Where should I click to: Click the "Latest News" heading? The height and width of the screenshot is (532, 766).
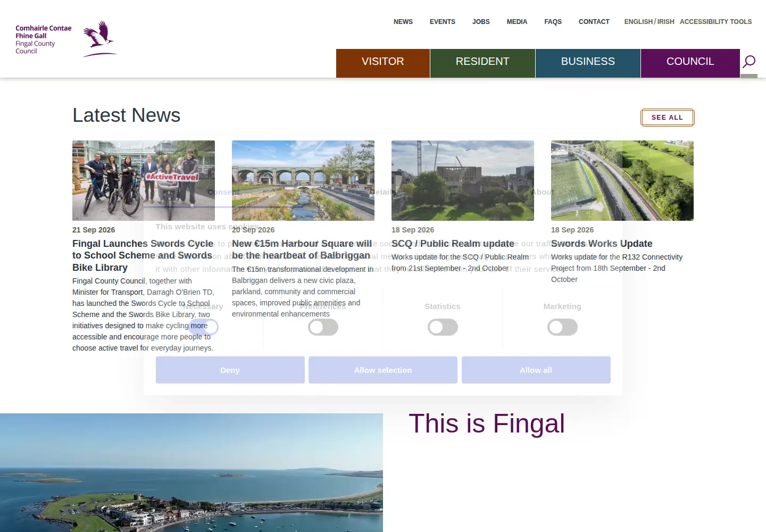tap(127, 115)
